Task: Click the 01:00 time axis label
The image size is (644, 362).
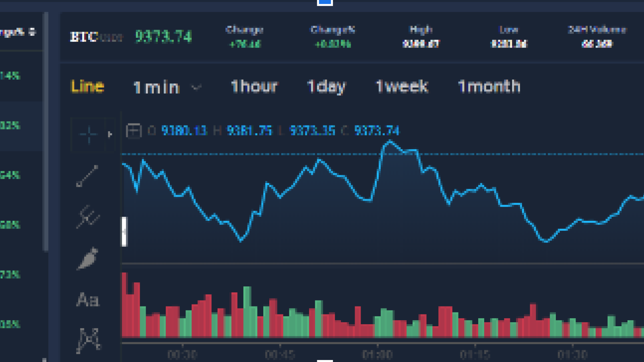Action: (x=378, y=354)
